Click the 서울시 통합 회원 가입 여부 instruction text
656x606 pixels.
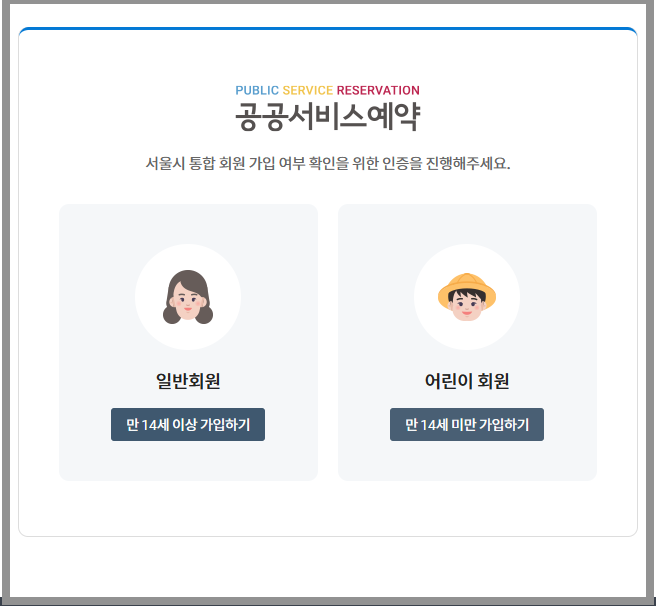[328, 163]
